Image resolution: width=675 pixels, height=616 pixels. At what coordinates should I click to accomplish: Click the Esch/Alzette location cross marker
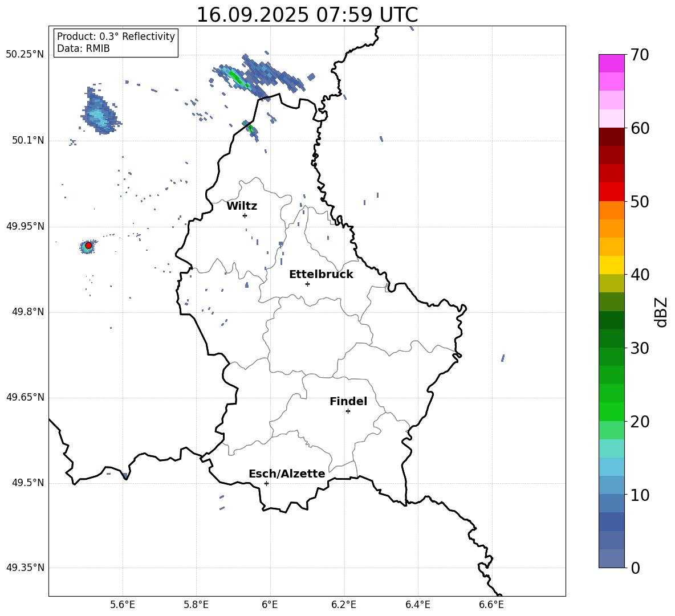266,483
